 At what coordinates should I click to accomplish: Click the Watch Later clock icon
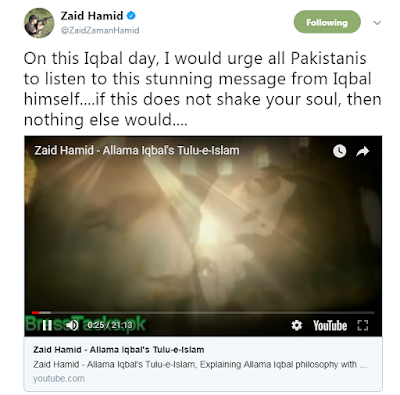pyautogui.click(x=339, y=151)
